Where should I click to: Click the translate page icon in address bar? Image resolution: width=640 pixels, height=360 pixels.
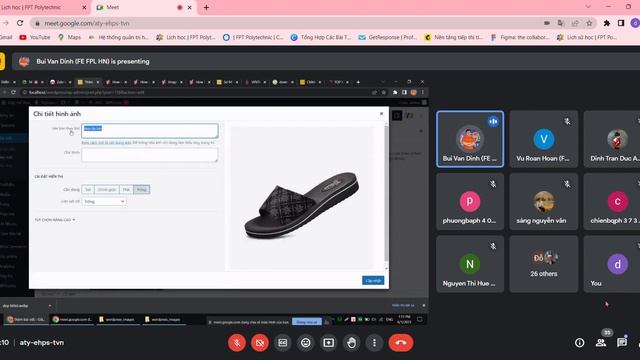click(x=561, y=23)
